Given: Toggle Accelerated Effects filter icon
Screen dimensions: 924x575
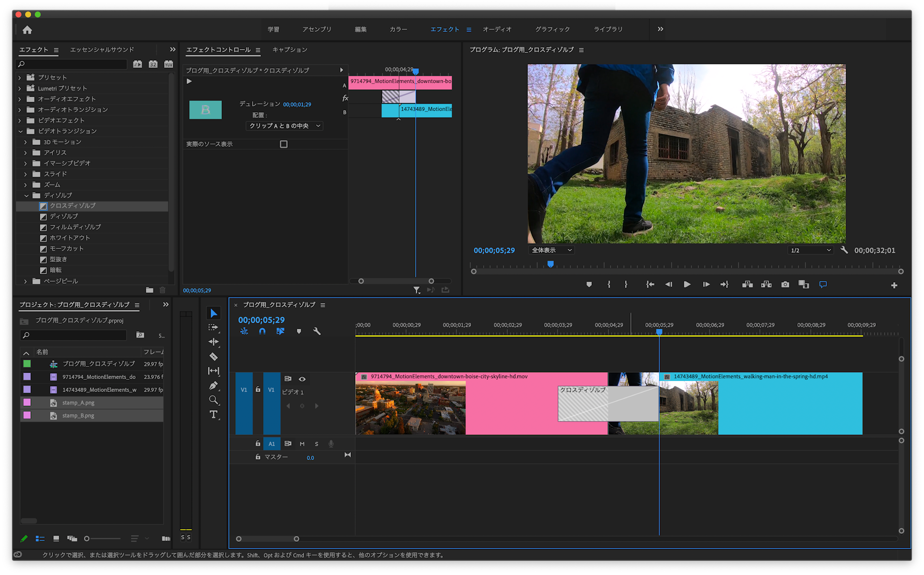Looking at the screenshot, I should pyautogui.click(x=137, y=64).
